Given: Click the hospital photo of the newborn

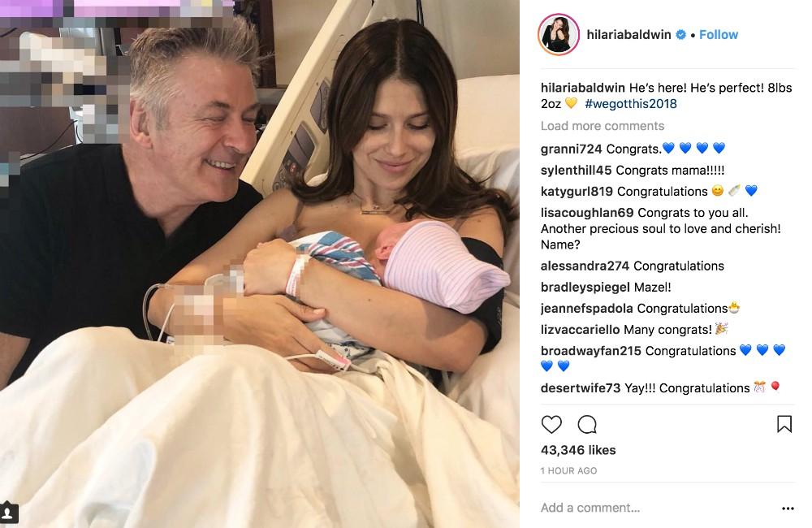Looking at the screenshot, I should pyautogui.click(x=260, y=264).
